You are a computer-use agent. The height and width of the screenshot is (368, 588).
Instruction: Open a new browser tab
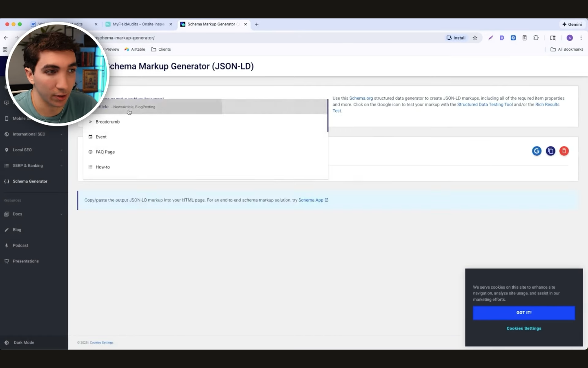(x=257, y=24)
